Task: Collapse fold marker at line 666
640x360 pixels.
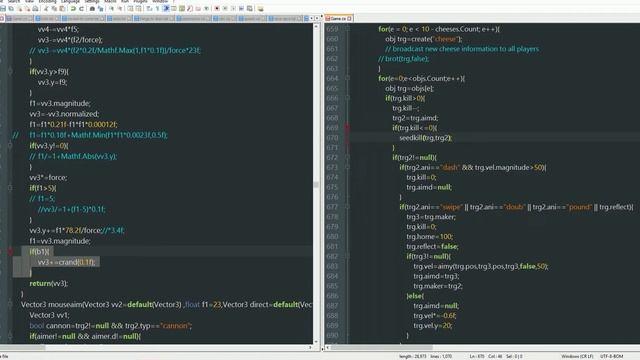Action: tap(347, 98)
